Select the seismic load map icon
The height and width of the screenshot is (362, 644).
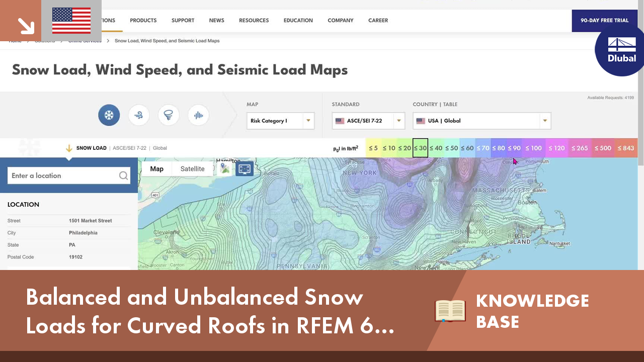tap(198, 115)
